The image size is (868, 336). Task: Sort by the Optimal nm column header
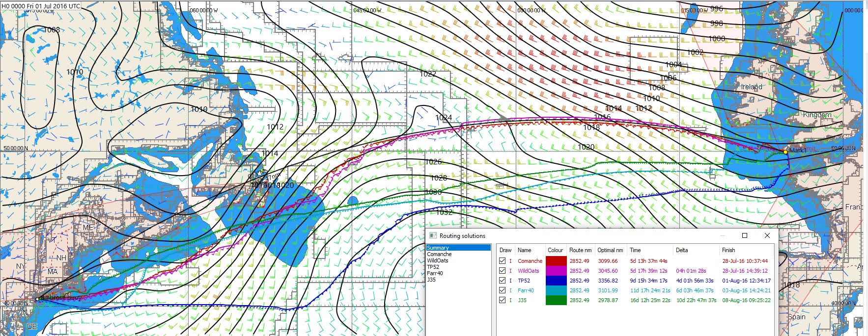610,250
